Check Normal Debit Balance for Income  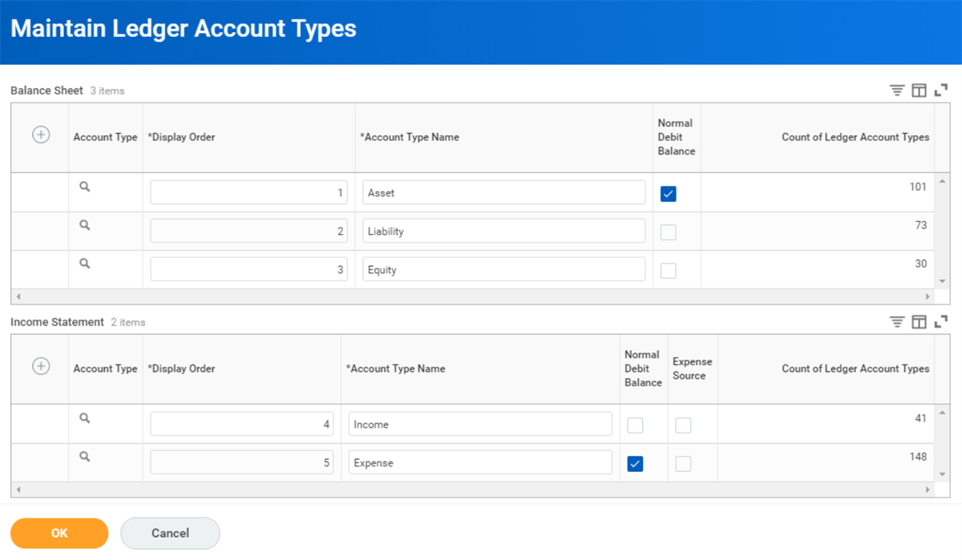click(635, 425)
